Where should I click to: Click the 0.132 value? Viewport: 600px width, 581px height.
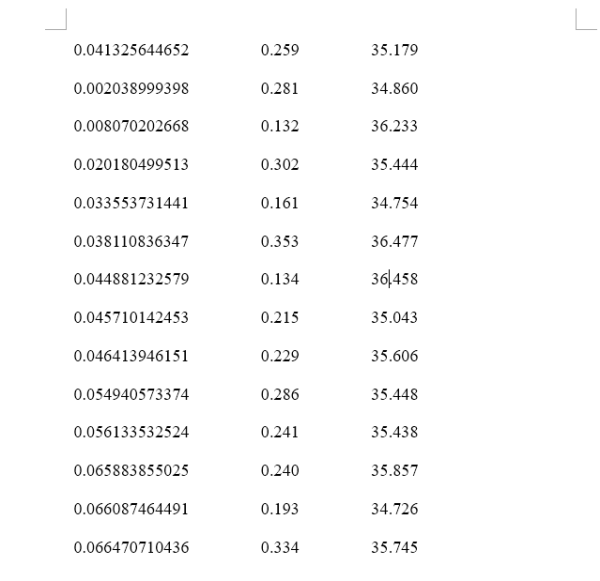(x=279, y=127)
